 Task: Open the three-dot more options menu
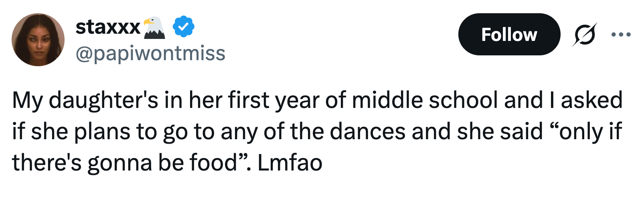coord(621,35)
